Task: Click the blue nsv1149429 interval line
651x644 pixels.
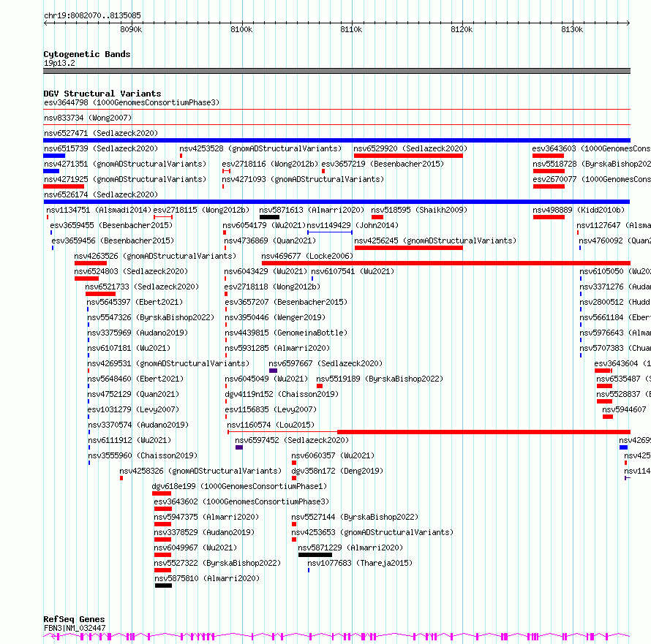Action: (x=330, y=232)
